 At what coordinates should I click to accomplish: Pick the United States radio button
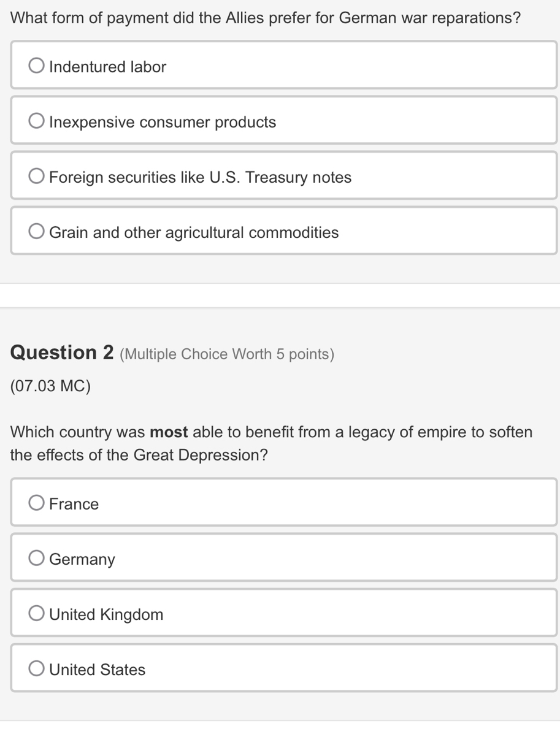coord(37,670)
